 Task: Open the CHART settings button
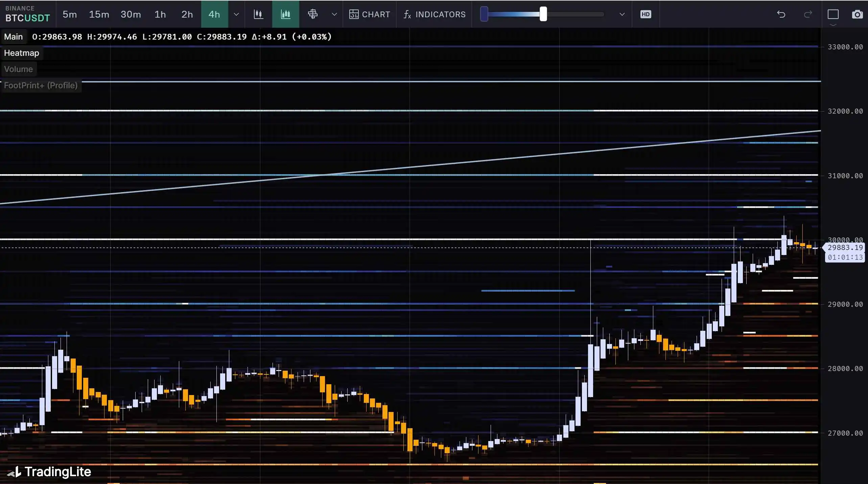[369, 14]
